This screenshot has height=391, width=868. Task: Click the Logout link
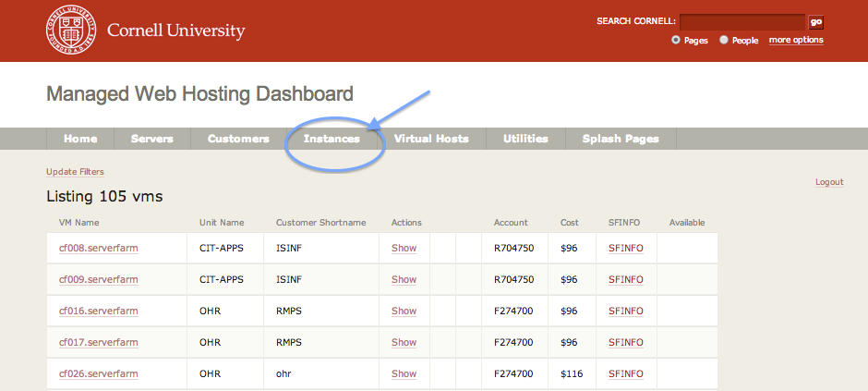pyautogui.click(x=829, y=182)
